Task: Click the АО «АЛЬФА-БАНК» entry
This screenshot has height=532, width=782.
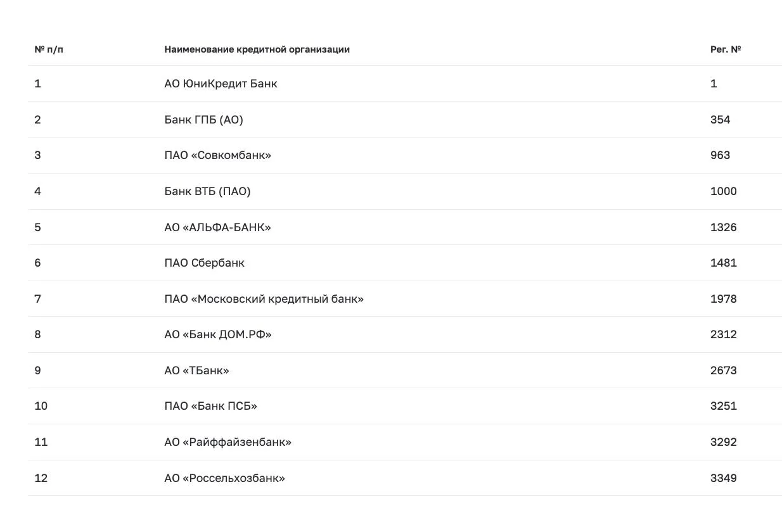Action: [x=217, y=227]
